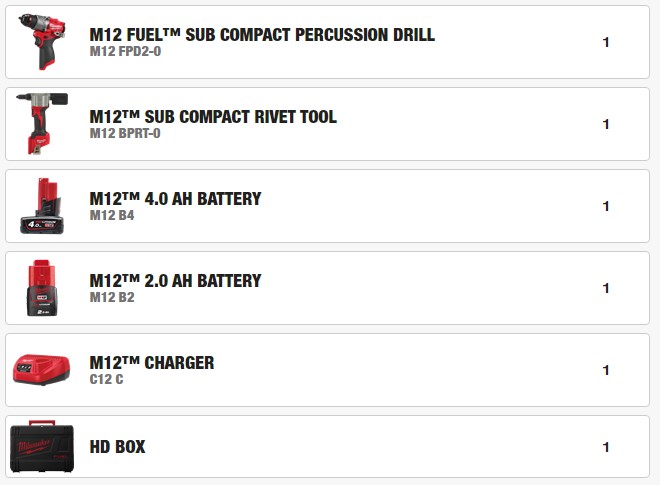Click quantity 1 in charger row
Viewport: 660px width, 485px height.
(606, 371)
